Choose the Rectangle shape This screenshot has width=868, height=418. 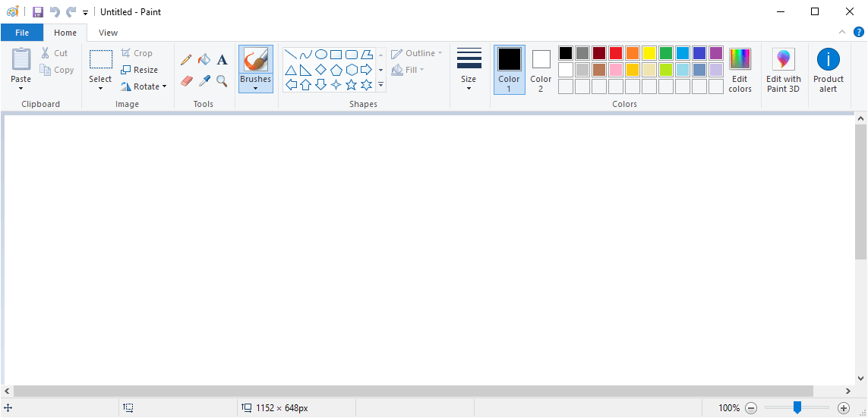(x=336, y=54)
